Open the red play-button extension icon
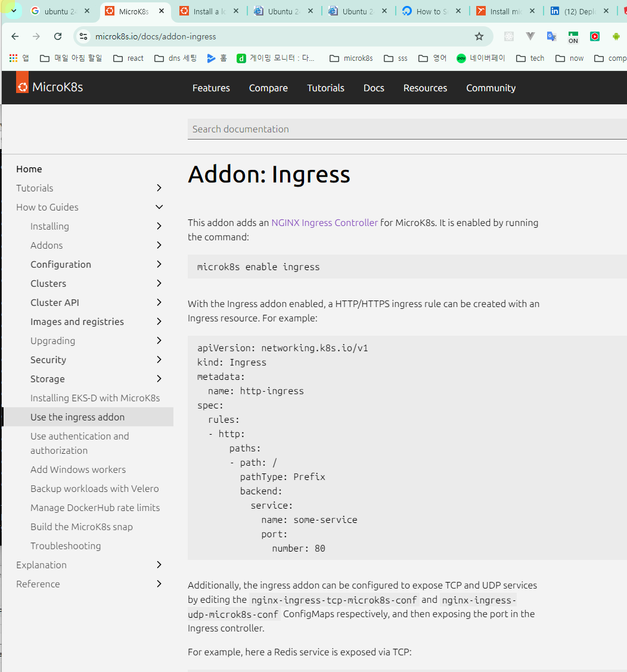 pos(594,36)
